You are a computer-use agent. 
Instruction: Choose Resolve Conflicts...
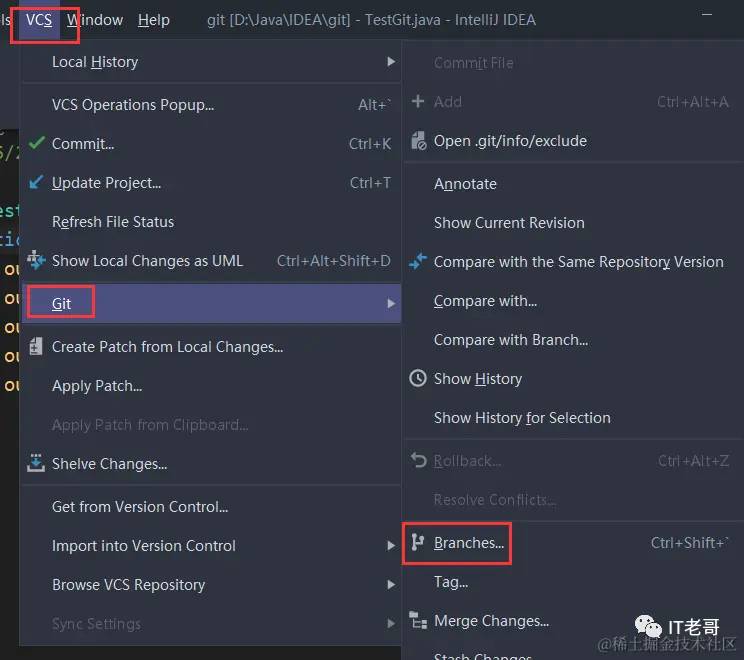point(573,500)
